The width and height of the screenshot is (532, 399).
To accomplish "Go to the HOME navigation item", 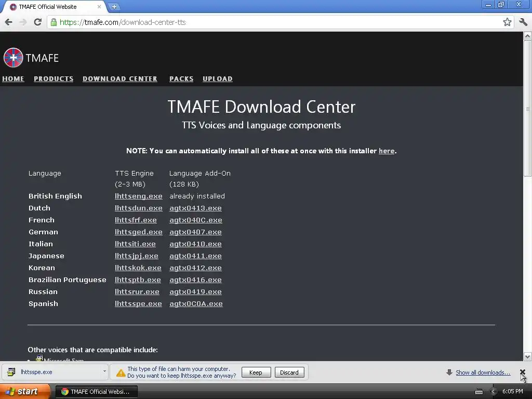I will point(13,79).
